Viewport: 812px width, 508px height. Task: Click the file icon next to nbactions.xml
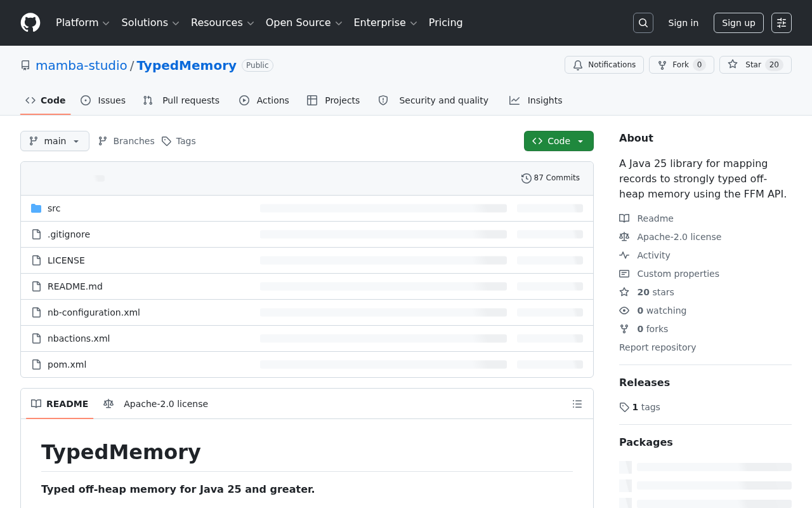[x=36, y=338]
